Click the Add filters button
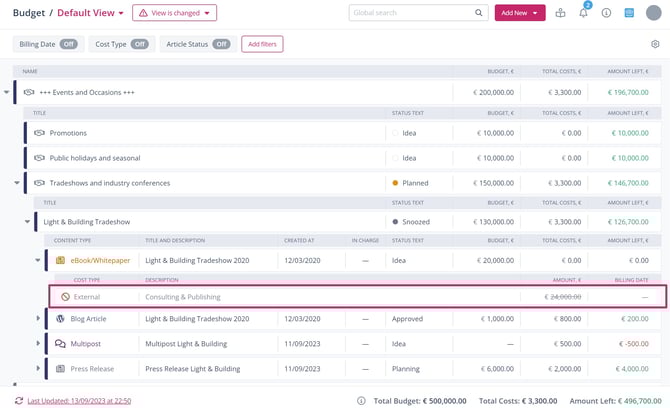Screen dimensions: 670x408 pyautogui.click(x=262, y=44)
